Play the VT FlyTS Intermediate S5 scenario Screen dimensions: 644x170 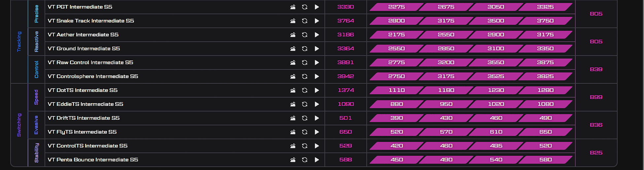[x=317, y=132]
